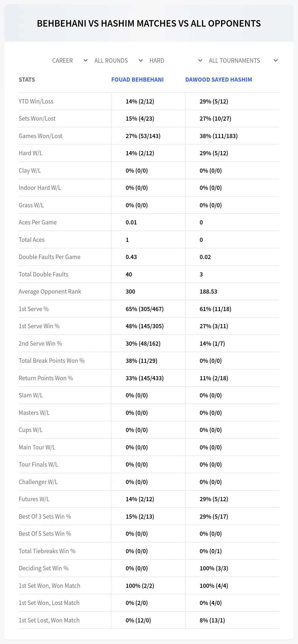Open the CAREER dropdown
This screenshot has width=298, height=644.
point(70,61)
